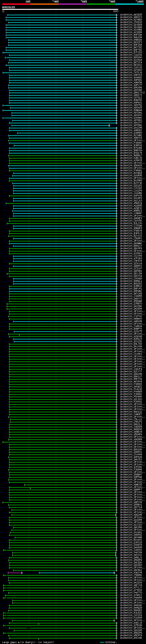Image resolution: width=146 pixels, height=644 pixels.
Task: Select the UniRef100_P50890 label
Action: point(131,397)
